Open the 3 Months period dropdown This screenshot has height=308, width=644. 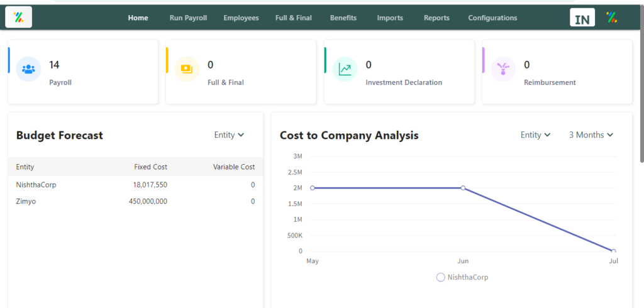(591, 135)
